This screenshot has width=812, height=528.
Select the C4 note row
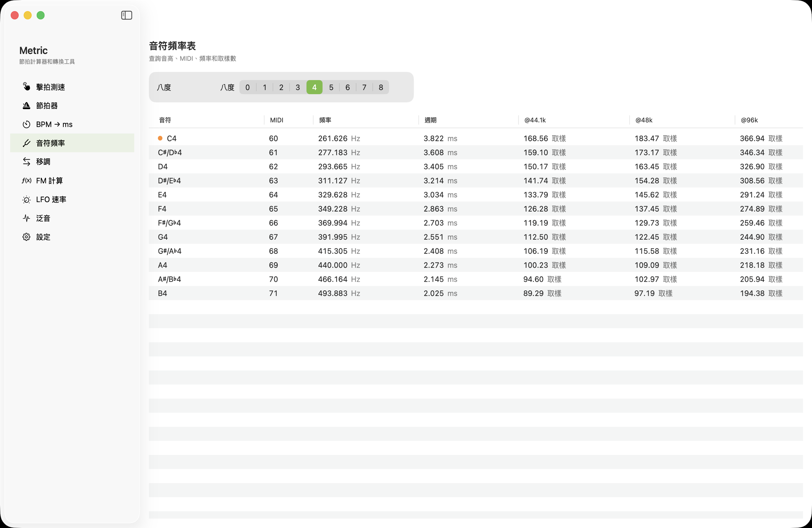475,138
